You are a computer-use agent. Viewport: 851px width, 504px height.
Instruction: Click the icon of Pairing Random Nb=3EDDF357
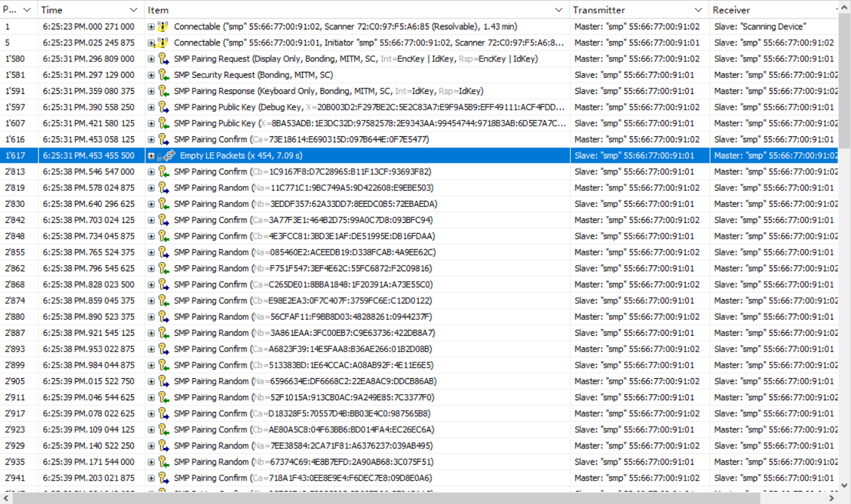163,204
